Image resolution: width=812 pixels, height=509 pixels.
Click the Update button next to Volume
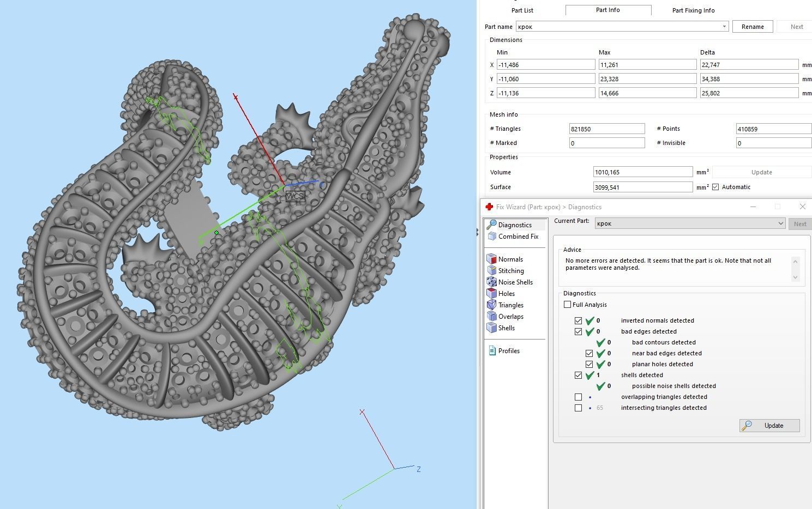coord(761,172)
